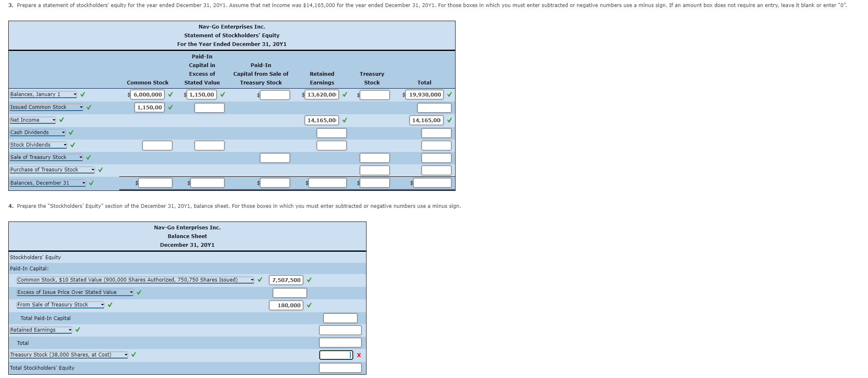The width and height of the screenshot is (868, 378).
Task: Click the red X next to Treasury Stock amount
Action: (359, 355)
